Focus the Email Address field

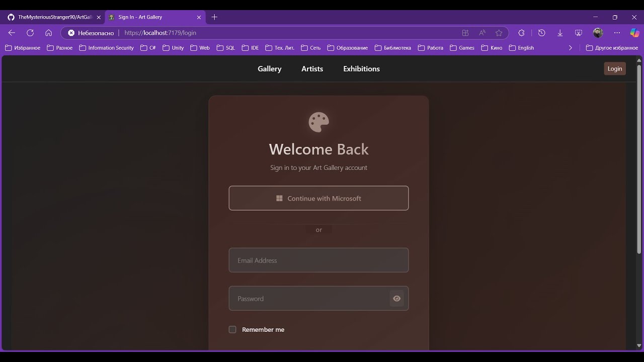click(318, 260)
